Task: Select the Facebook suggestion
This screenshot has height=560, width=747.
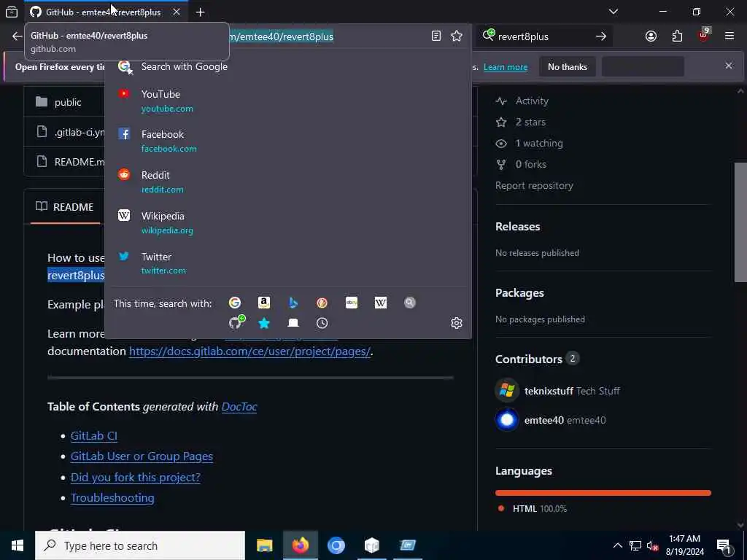Action: click(x=287, y=141)
